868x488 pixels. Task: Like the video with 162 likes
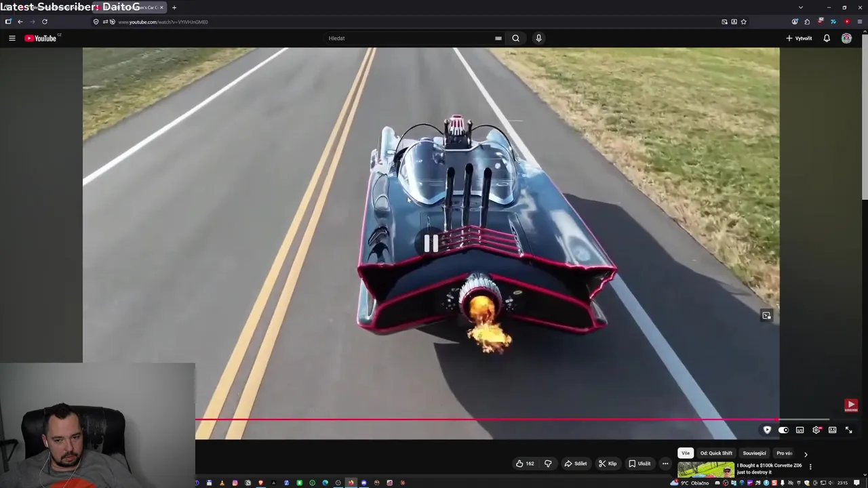coord(525,464)
